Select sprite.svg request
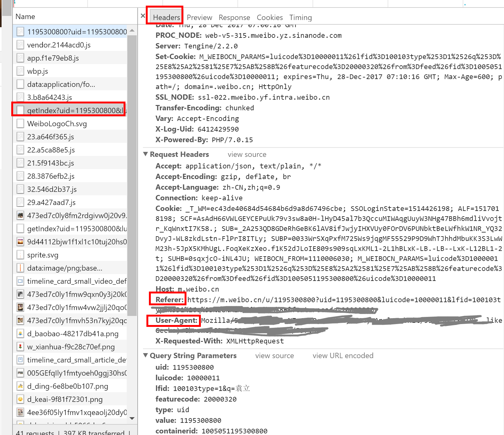This screenshot has width=504, height=435. click(70, 255)
